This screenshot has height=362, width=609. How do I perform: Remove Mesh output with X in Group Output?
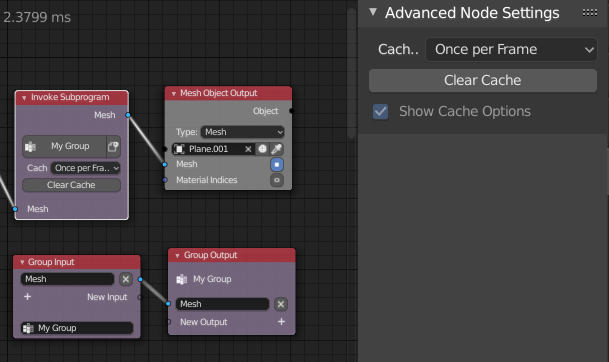click(281, 304)
